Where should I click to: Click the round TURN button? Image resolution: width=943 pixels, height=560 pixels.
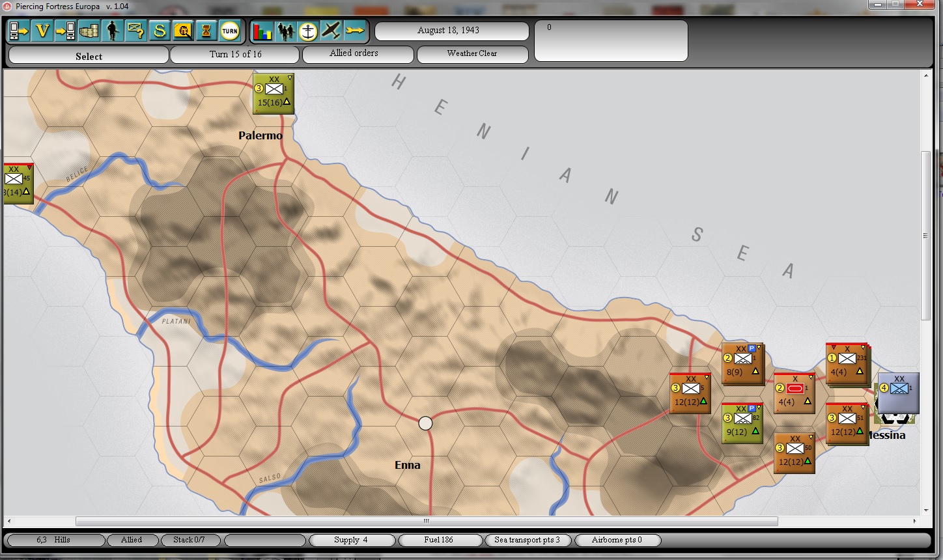point(230,31)
